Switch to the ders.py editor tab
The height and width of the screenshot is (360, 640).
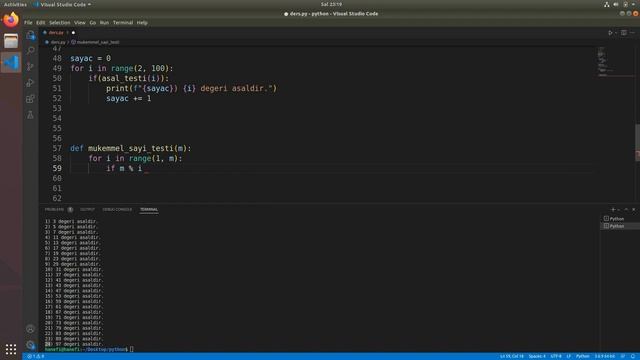point(56,33)
